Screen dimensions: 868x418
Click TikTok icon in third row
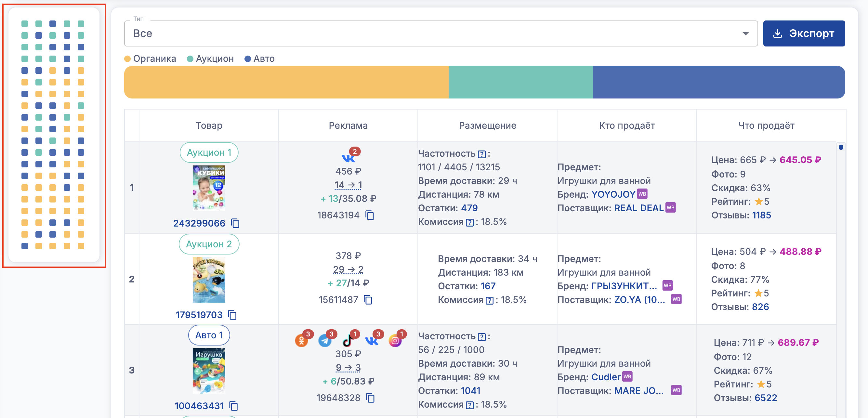[x=348, y=341]
